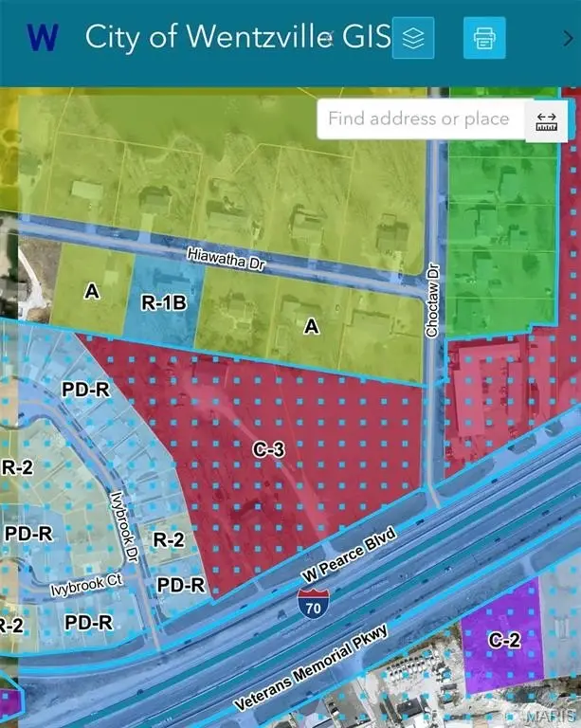Click the Veterans Memorial Pkwy label

point(311,667)
